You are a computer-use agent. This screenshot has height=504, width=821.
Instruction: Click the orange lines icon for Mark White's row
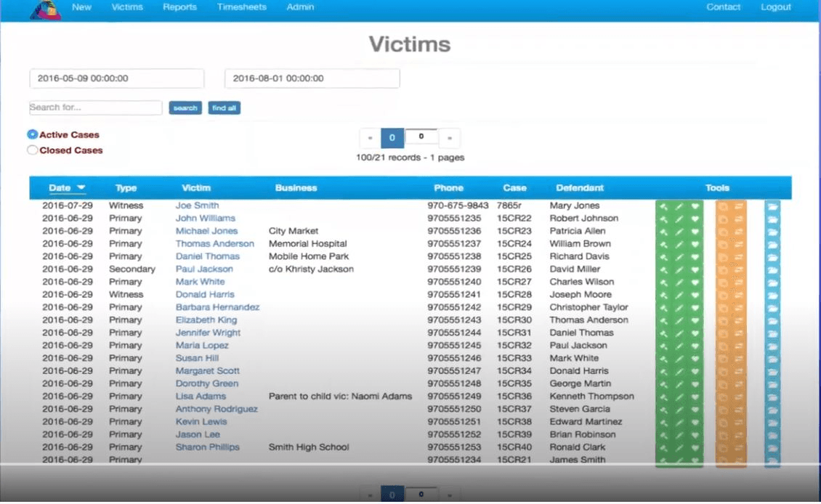(x=739, y=282)
